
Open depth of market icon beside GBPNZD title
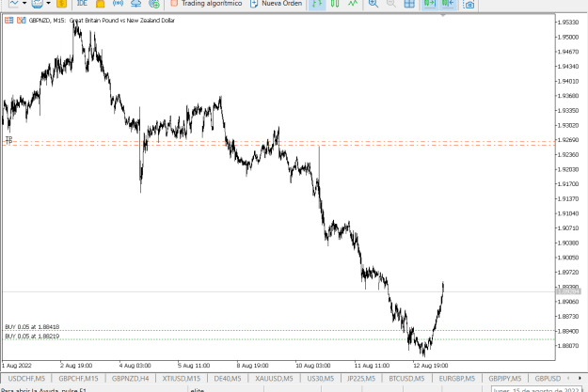pos(22,21)
